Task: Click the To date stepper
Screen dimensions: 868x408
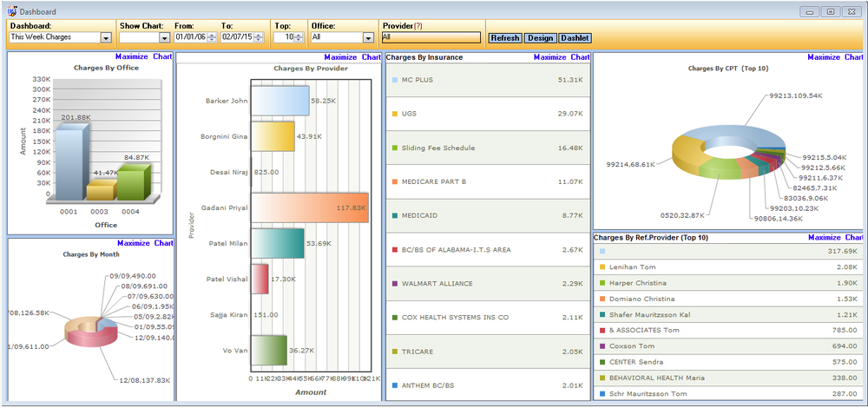Action: click(x=258, y=38)
